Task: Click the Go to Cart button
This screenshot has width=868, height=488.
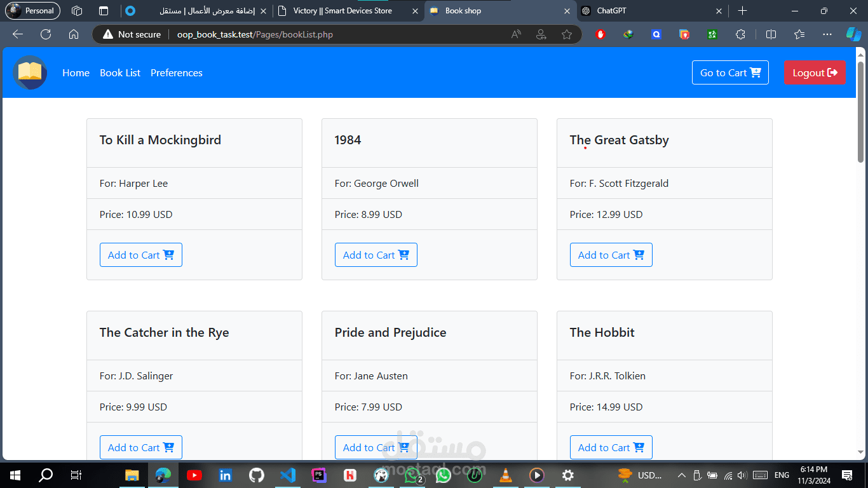Action: [x=730, y=72]
